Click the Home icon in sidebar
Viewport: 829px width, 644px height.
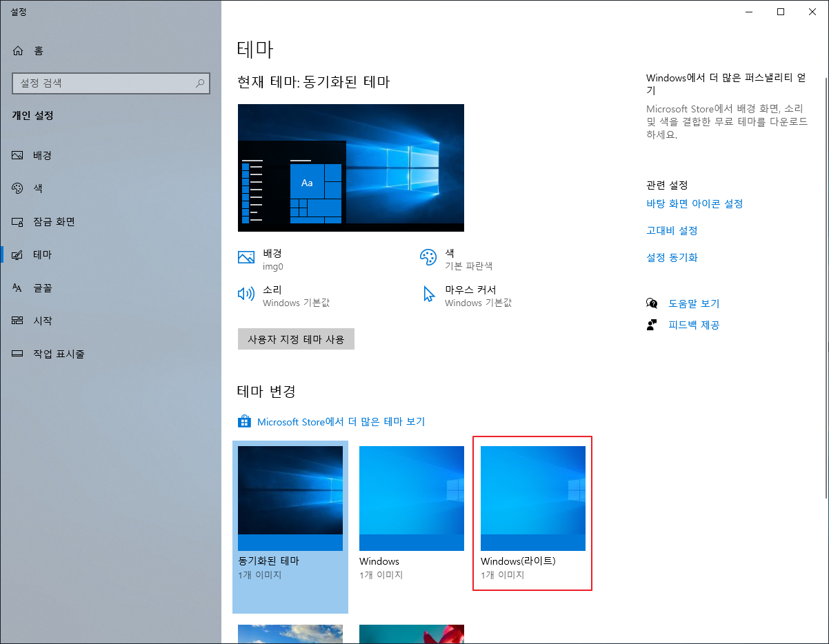(18, 50)
